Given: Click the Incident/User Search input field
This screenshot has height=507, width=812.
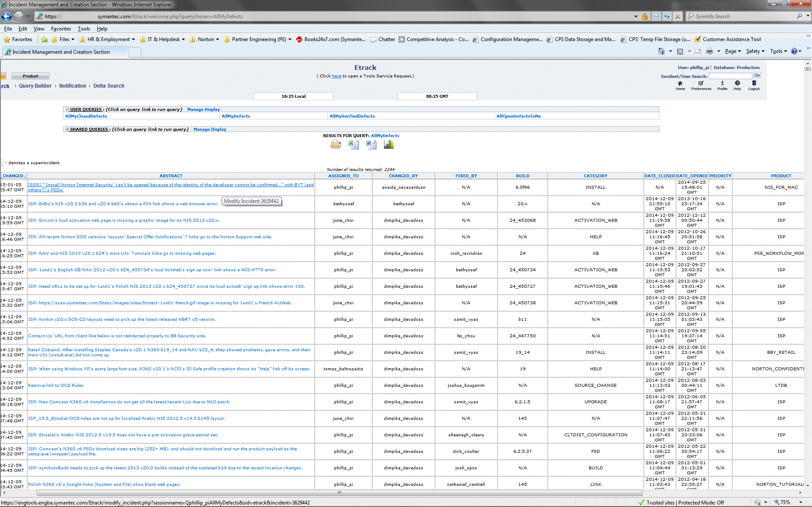Looking at the screenshot, I should [x=730, y=76].
